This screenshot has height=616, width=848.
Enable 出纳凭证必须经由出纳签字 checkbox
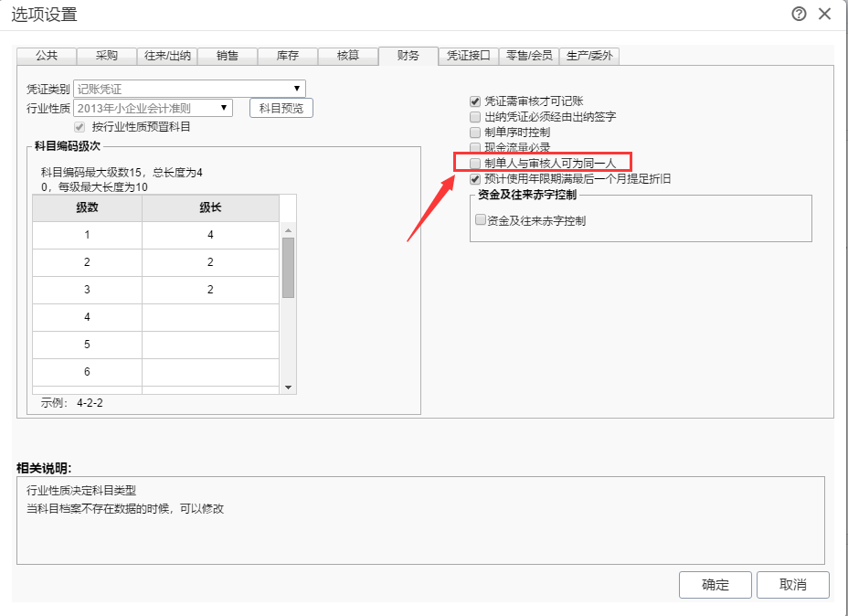click(x=474, y=117)
